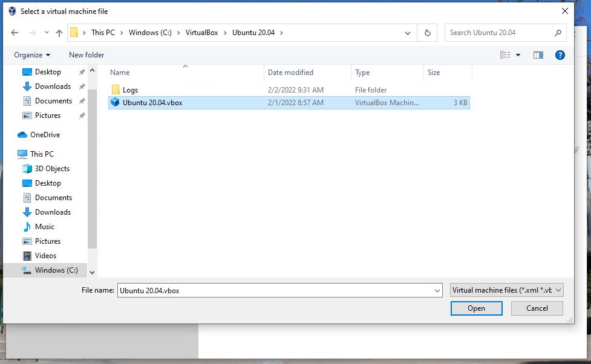Refresh the Ubuntu 20.04 folder
The image size is (591, 364).
pyautogui.click(x=428, y=33)
